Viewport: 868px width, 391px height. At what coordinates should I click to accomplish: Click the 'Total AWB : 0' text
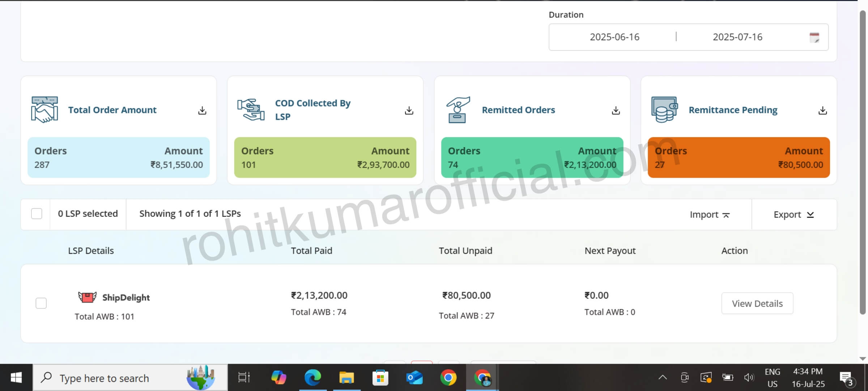610,312
